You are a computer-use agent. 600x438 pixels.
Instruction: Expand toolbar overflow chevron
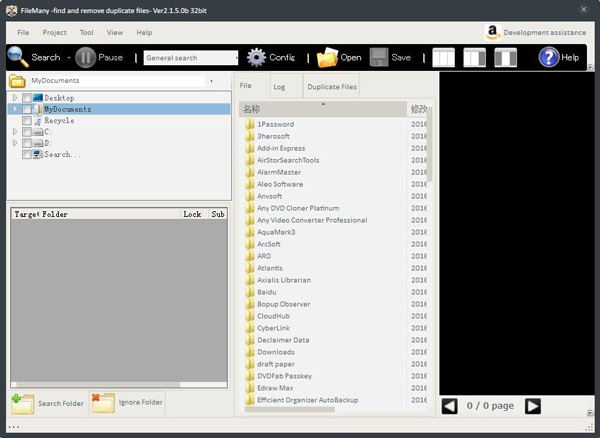(590, 67)
